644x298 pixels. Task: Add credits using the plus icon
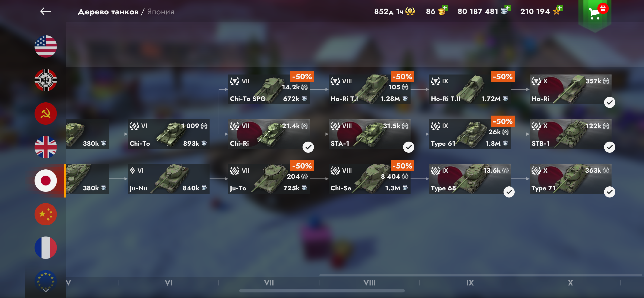click(x=507, y=8)
